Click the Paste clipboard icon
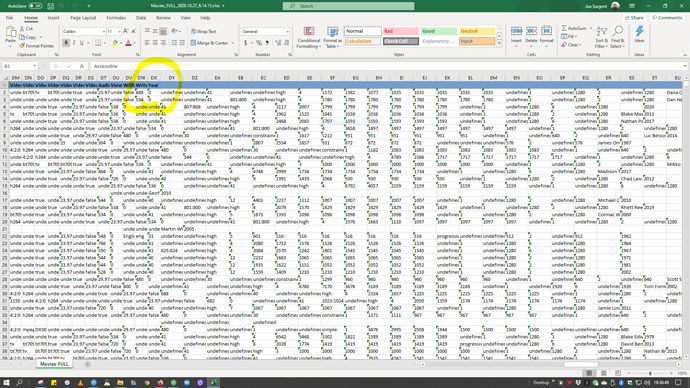Image resolution: width=690 pixels, height=388 pixels. click(11, 32)
